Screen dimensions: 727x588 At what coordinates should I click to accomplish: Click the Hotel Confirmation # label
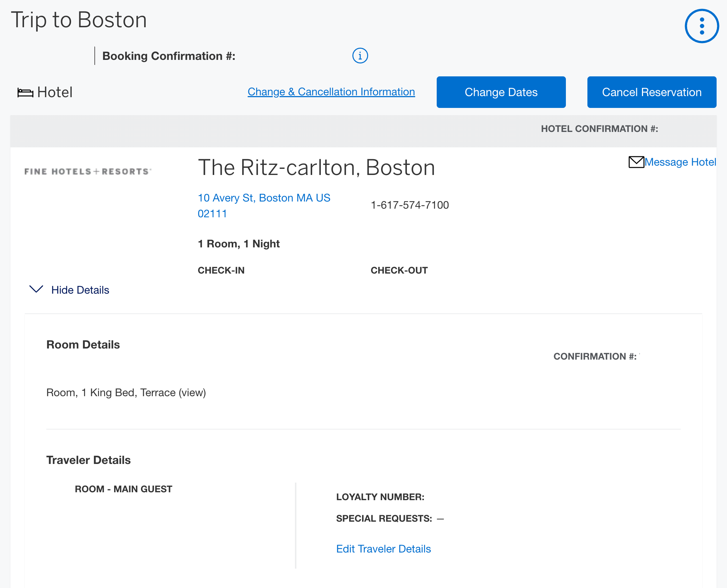[x=599, y=129]
